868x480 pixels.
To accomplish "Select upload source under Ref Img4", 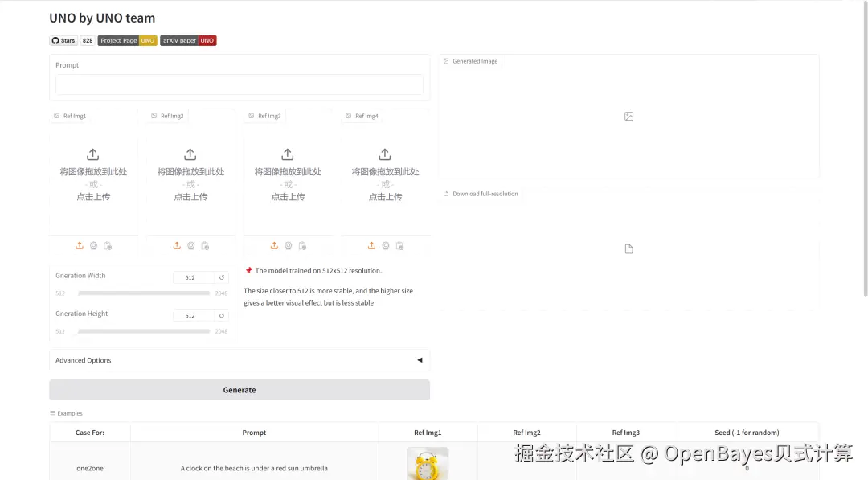I will point(371,245).
